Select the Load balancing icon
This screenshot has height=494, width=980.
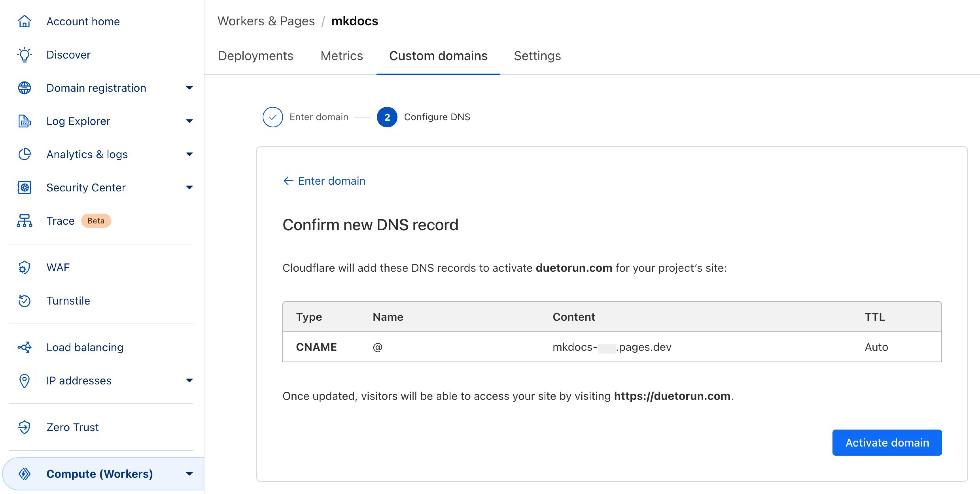[x=24, y=347]
